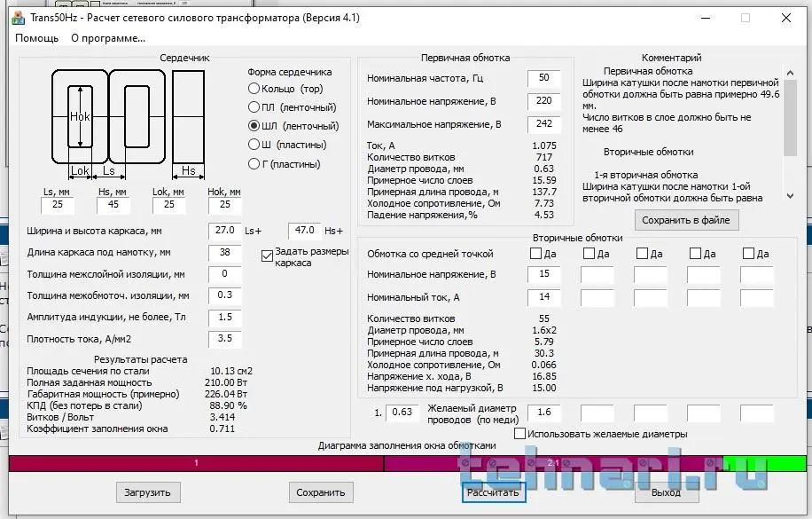Click frame height field 47.0

305,230
